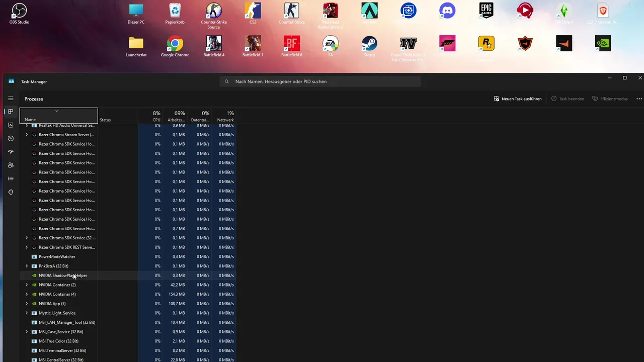Viewport: 644px width, 362px height.
Task: Click the 154,3 MB memory value
Action: click(x=177, y=294)
